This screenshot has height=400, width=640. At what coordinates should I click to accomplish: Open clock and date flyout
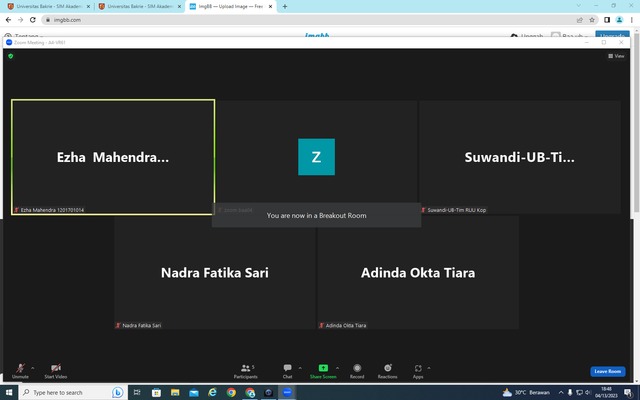click(x=606, y=392)
